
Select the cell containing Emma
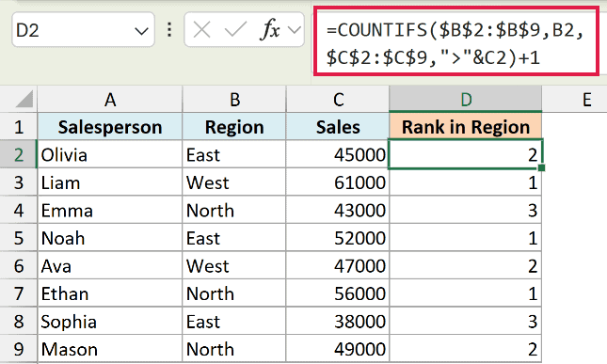(110, 210)
